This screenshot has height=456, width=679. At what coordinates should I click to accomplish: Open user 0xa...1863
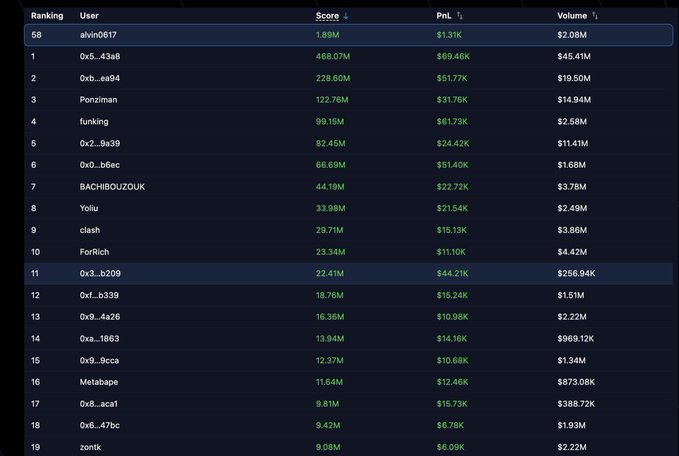click(x=99, y=339)
